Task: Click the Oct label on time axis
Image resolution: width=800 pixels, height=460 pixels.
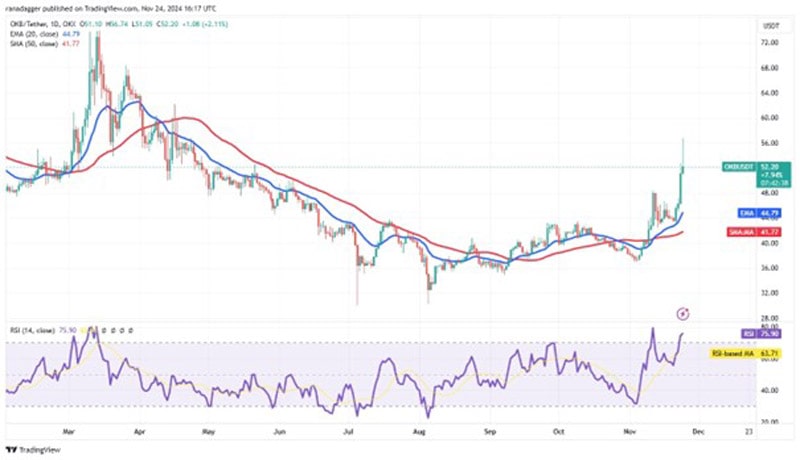Action: point(559,431)
